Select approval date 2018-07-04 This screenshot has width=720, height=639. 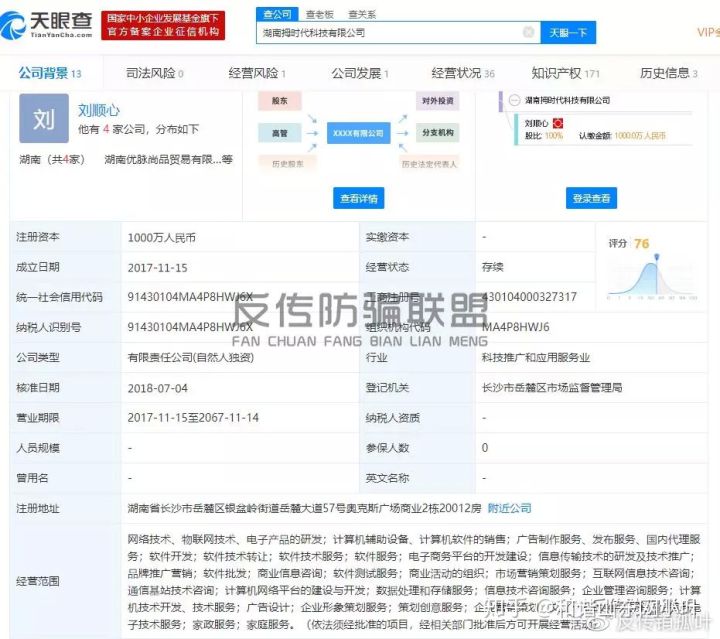click(158, 388)
